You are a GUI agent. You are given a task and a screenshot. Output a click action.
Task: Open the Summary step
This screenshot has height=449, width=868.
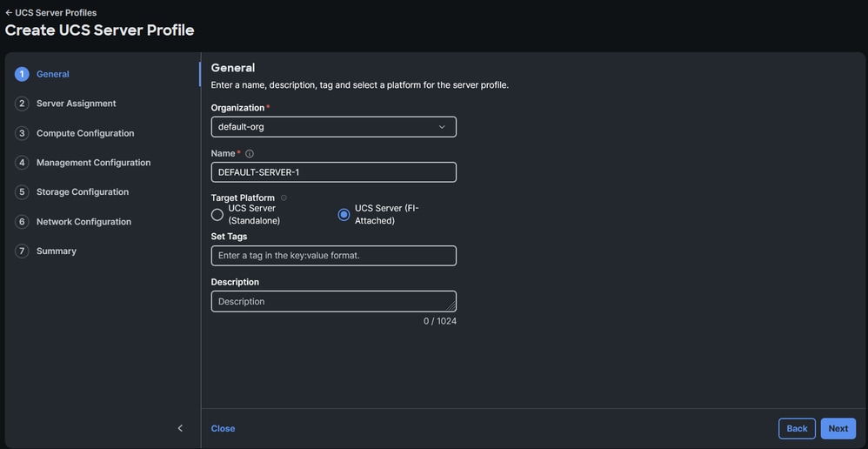coord(57,251)
